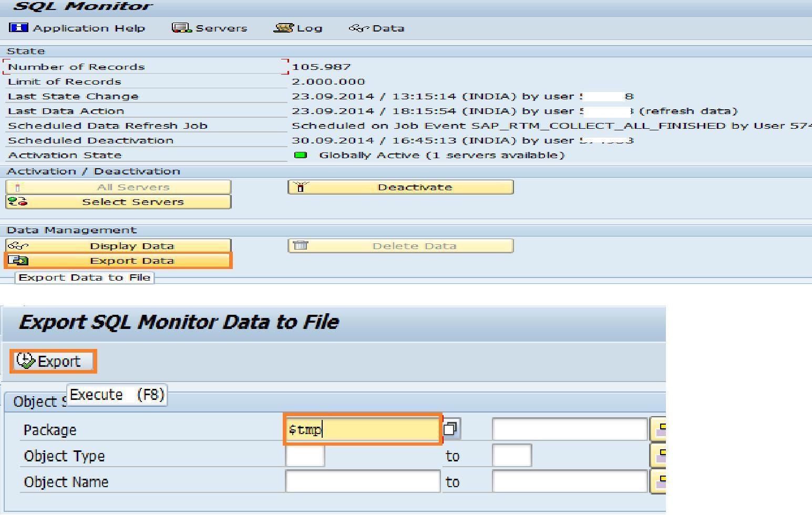
Task: Click the plug icon on Deactivate button
Action: 300,187
